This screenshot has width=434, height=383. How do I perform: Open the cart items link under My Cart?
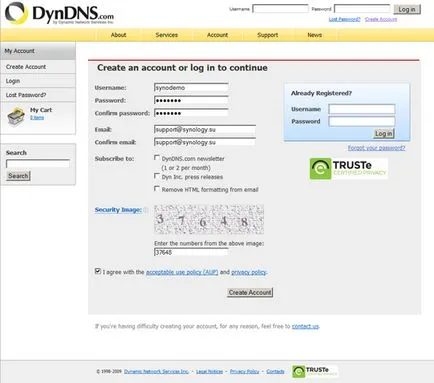[37, 118]
